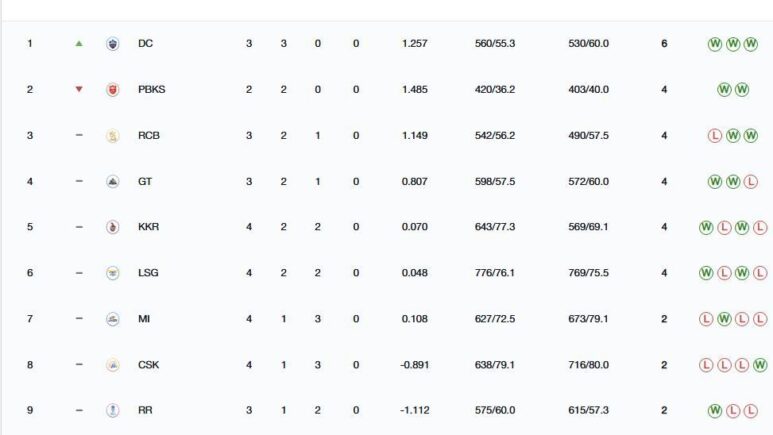Click the MI team logo icon
This screenshot has width=773, height=435.
[x=112, y=320]
